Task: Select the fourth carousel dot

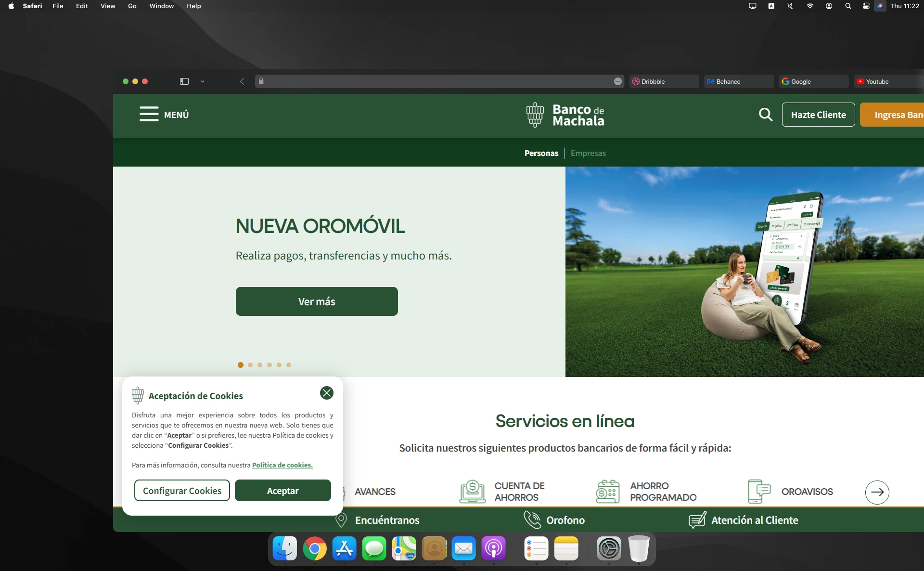Action: pyautogui.click(x=269, y=365)
